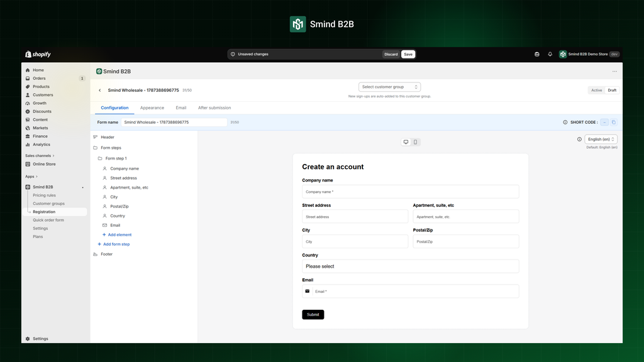
Task: Open Finance in the sidebar
Action: pos(40,136)
